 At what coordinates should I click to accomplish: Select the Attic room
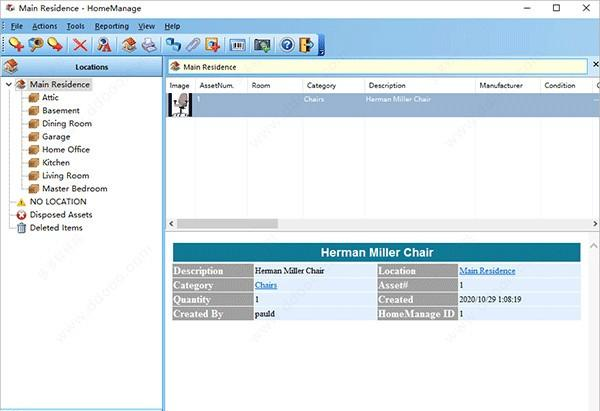coord(50,97)
